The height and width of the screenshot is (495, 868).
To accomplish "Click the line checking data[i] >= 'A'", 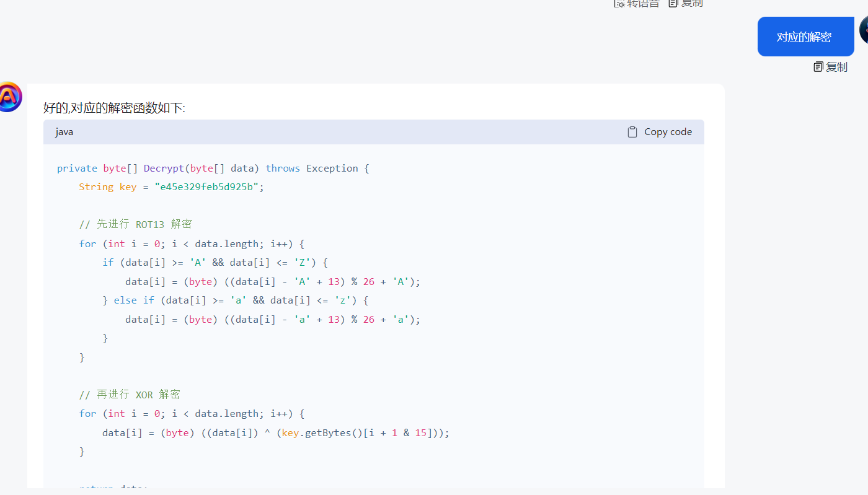I will click(x=215, y=263).
